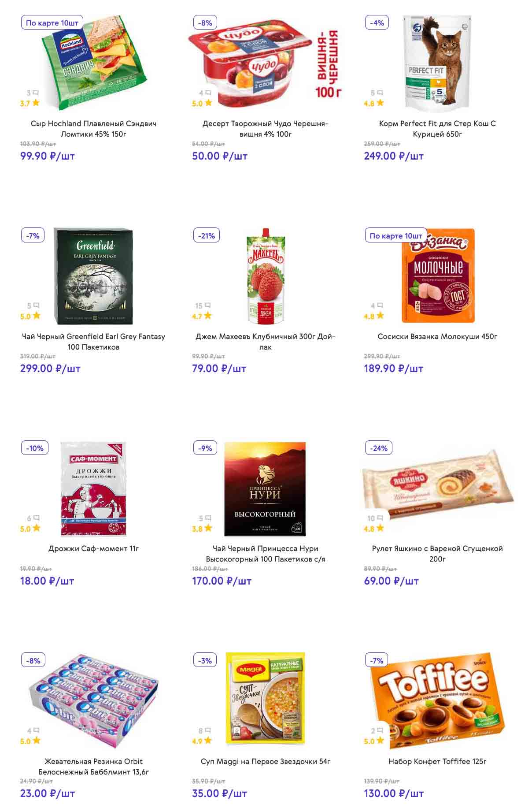The image size is (521, 812).
Task: Open Рулет Яшкино с Вареной Сгущенкой link
Action: coord(437,554)
